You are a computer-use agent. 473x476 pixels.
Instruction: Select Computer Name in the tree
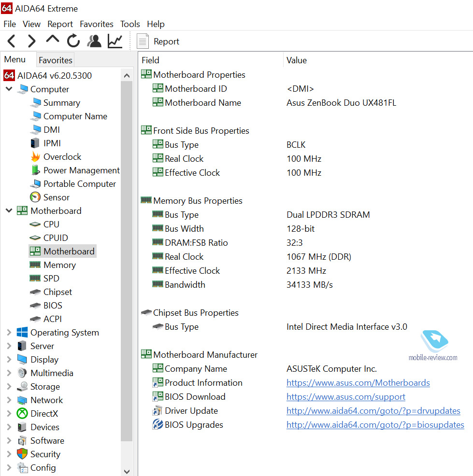click(75, 116)
